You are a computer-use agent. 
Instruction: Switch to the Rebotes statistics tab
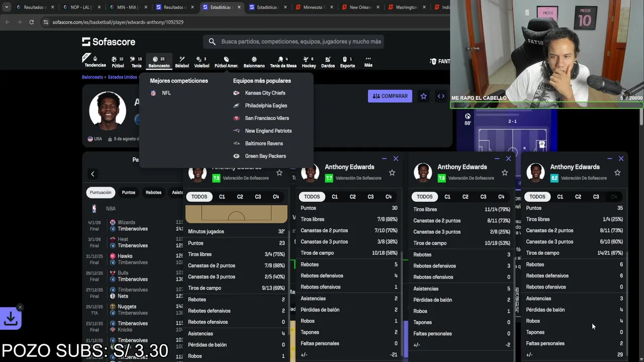pyautogui.click(x=153, y=193)
